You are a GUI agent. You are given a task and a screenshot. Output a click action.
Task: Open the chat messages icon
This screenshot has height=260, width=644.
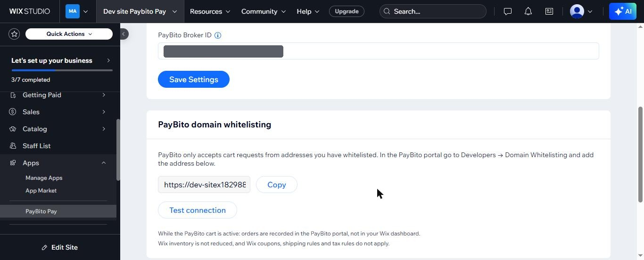pyautogui.click(x=508, y=11)
